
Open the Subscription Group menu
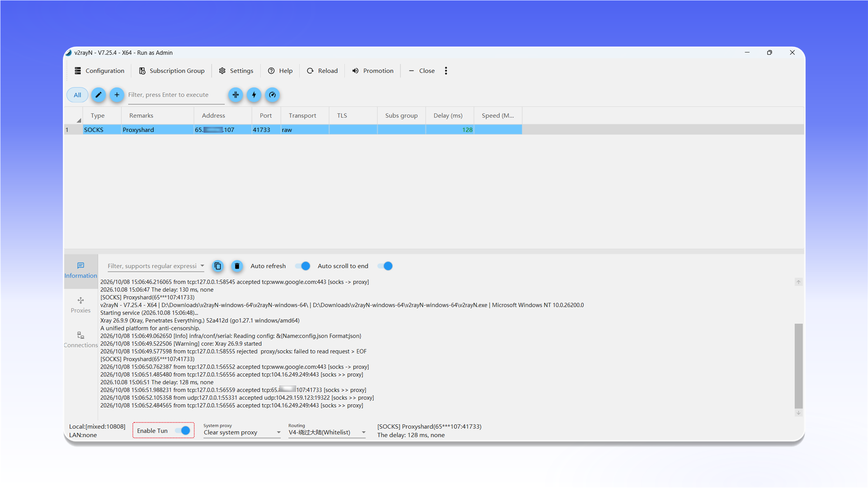point(172,71)
